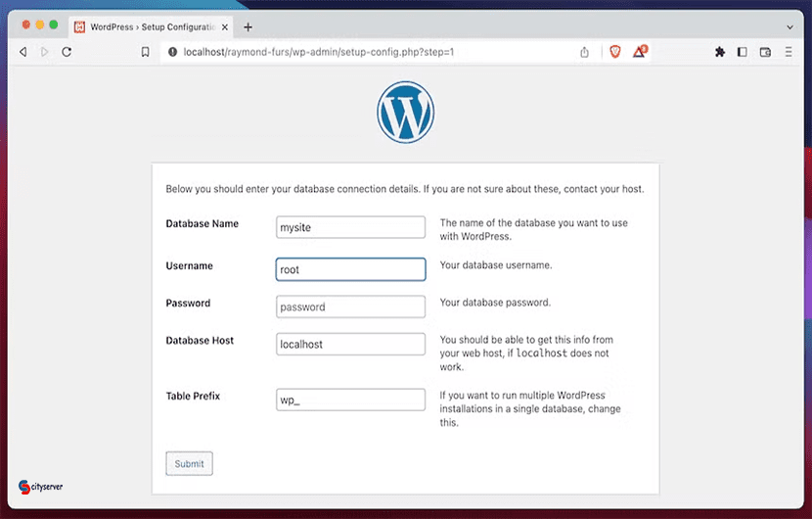Open the Brave Wallet icon
This screenshot has width=812, height=519.
765,52
